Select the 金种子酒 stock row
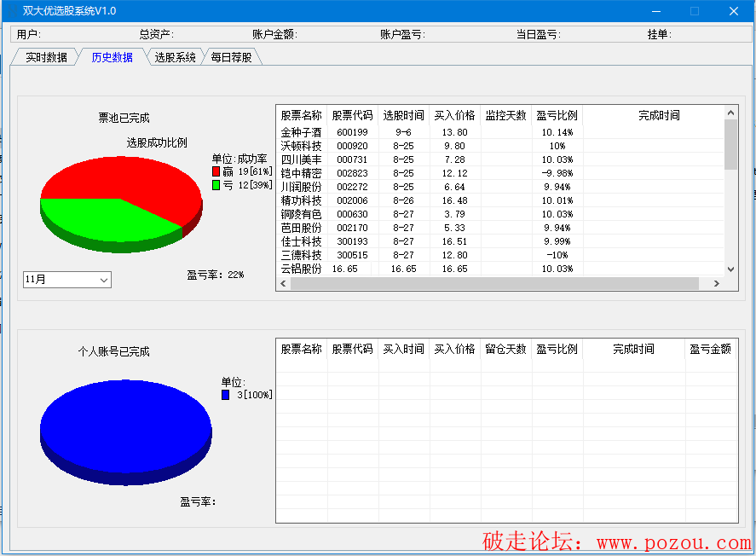756x556 pixels. [500, 132]
